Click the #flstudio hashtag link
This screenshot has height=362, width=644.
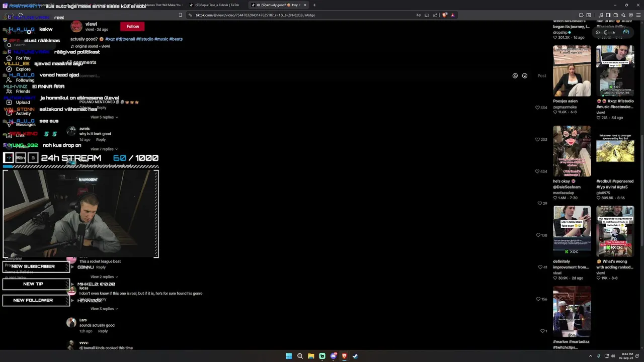144,39
